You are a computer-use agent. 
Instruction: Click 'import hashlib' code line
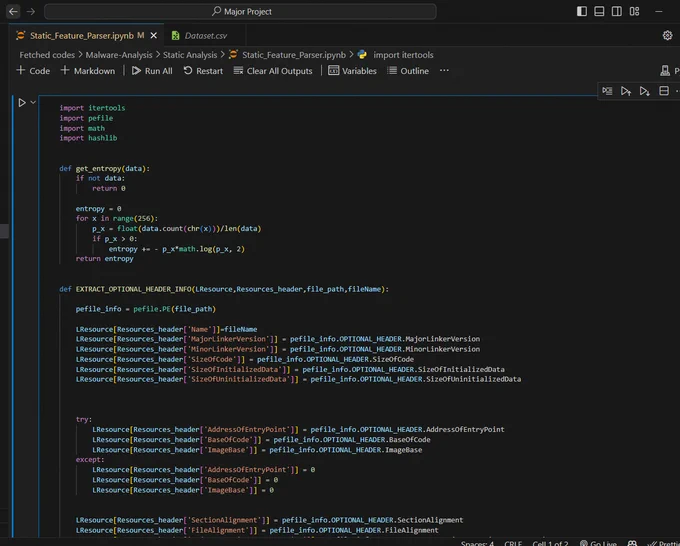tap(88, 138)
